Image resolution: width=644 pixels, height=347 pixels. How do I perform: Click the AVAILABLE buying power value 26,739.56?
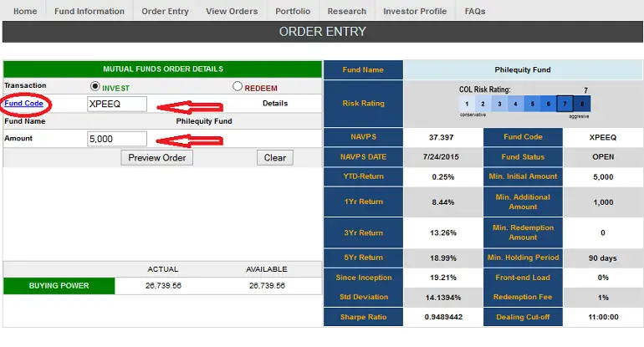click(x=267, y=285)
